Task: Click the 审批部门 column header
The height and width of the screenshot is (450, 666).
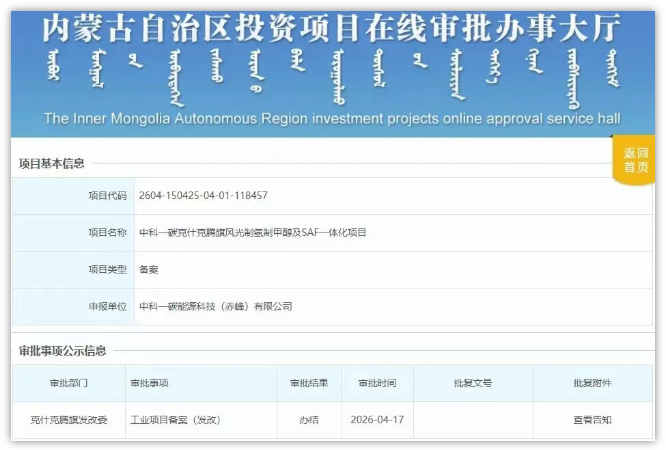Action: [x=67, y=383]
